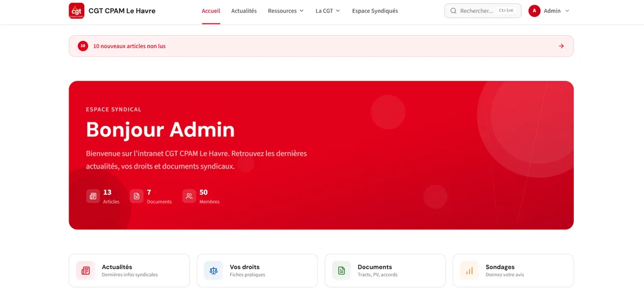Click the arrow on unread articles banner
Viewport: 644px width, 295px height.
click(x=561, y=46)
